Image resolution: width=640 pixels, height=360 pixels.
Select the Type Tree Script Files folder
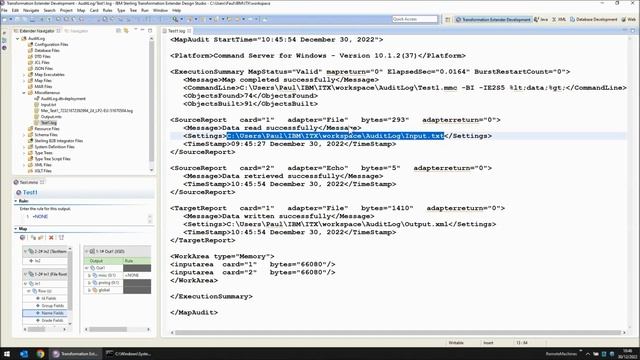point(52,159)
